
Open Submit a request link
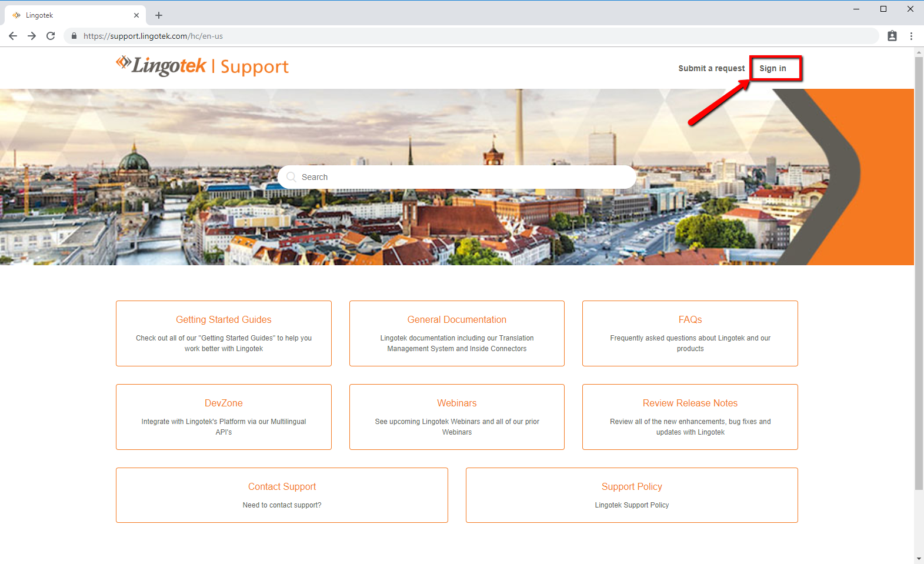point(711,68)
